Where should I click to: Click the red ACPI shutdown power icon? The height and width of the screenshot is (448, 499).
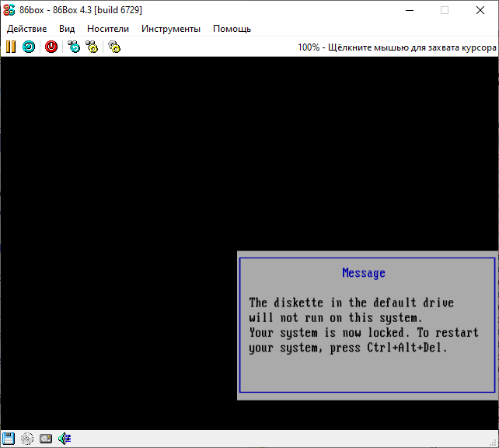[x=51, y=47]
